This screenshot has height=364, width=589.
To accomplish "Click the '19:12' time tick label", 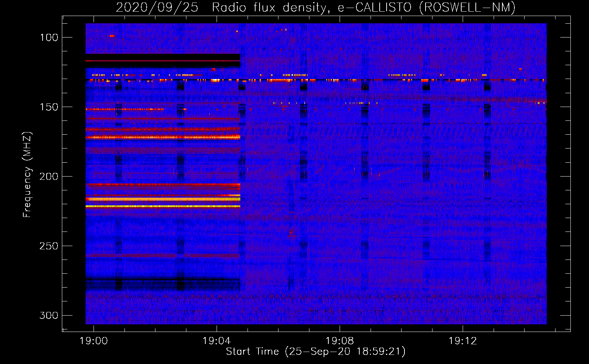I will pyautogui.click(x=463, y=341).
